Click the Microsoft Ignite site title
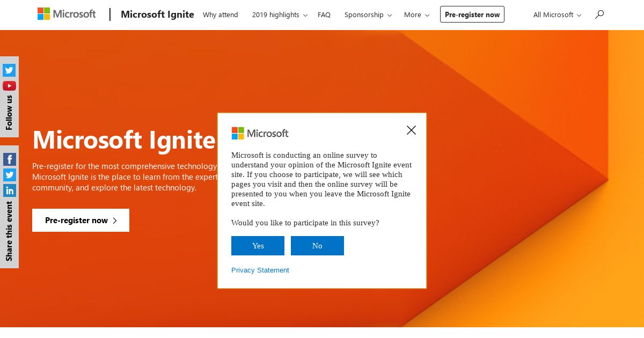Image resolution: width=644 pixels, height=338 pixels. point(157,14)
